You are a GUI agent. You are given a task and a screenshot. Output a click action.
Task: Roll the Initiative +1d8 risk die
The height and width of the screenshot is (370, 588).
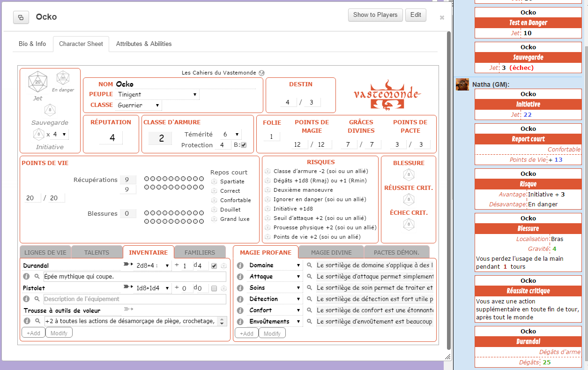[268, 209]
